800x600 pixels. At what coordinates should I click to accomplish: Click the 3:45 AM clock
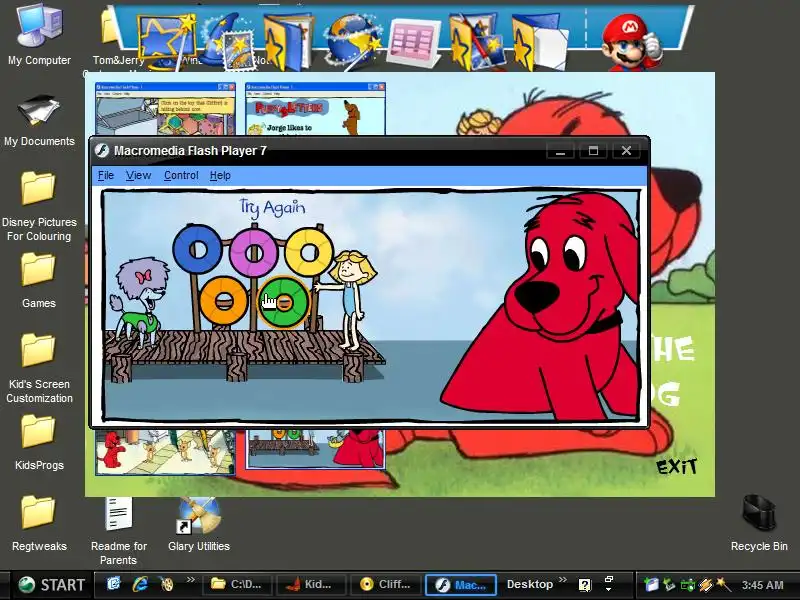[x=763, y=585]
